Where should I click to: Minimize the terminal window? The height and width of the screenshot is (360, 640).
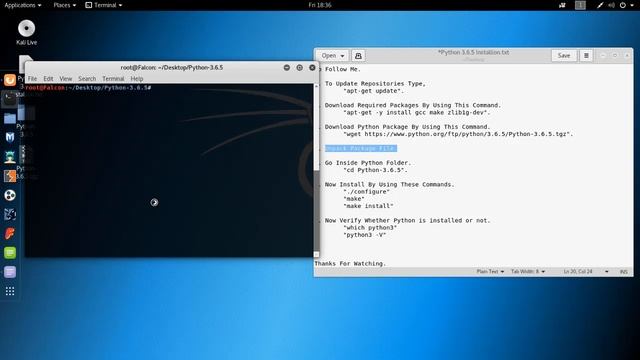point(287,67)
